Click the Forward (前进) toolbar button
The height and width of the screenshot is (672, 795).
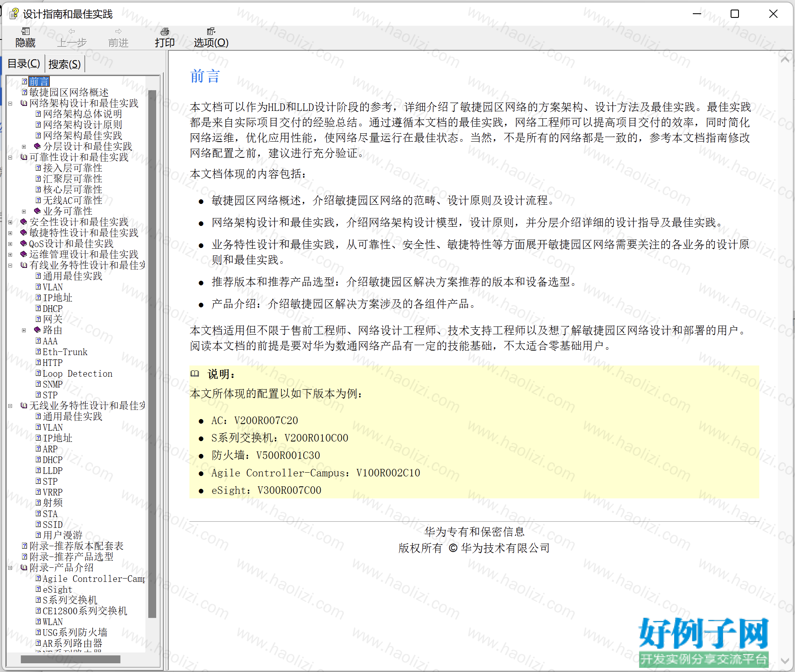[x=118, y=37]
